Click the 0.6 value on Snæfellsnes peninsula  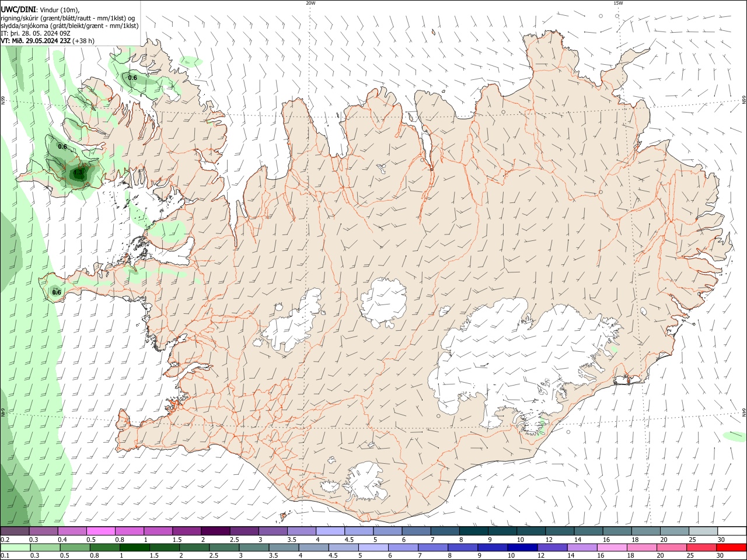coord(57,292)
